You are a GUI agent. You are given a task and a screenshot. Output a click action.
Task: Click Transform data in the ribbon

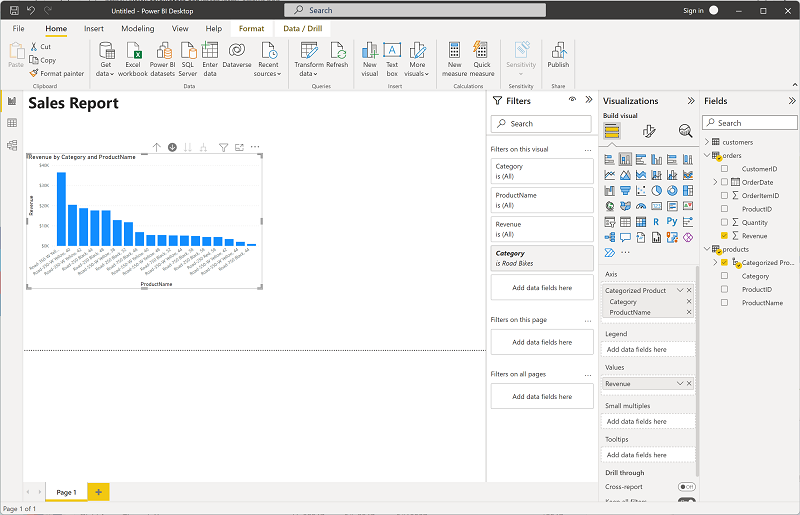(309, 59)
